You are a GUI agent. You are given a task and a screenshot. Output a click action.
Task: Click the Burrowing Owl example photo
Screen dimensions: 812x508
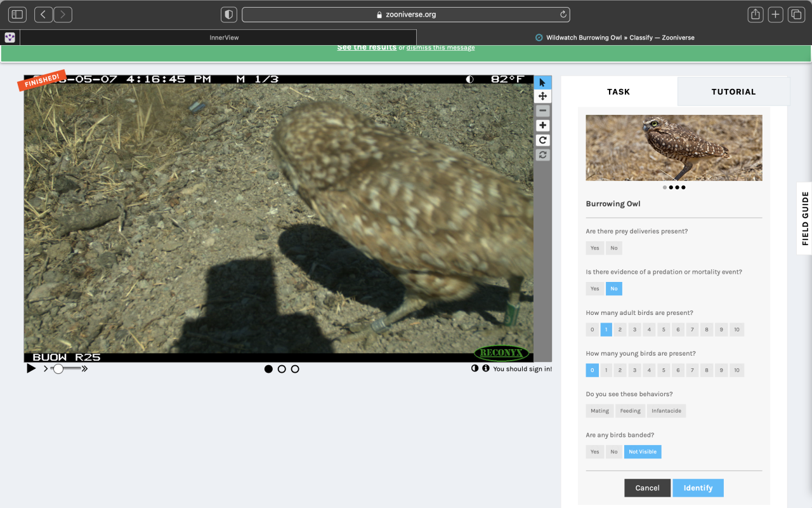pyautogui.click(x=674, y=148)
